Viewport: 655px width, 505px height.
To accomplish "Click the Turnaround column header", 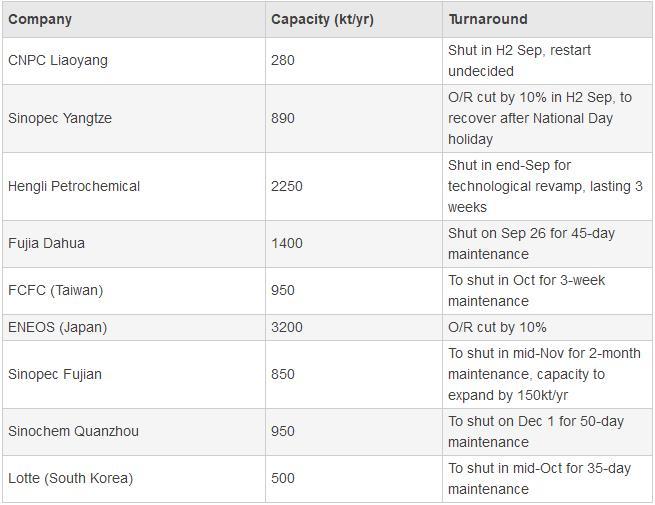I will click(x=488, y=19).
